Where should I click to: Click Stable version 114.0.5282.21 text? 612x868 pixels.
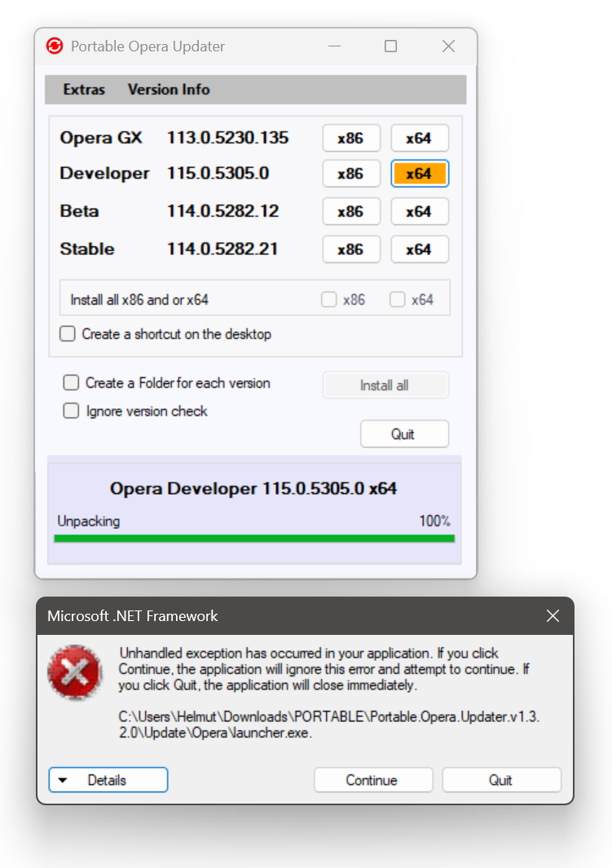[222, 249]
